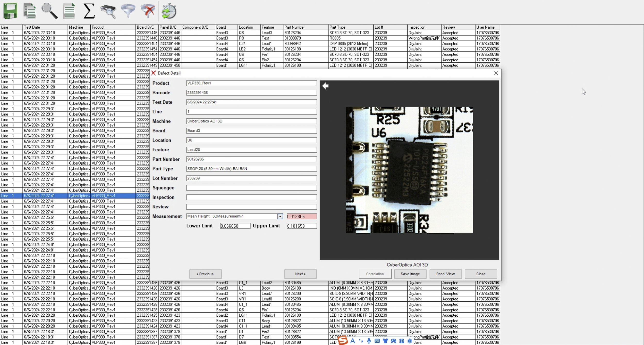Click the Next > button
Screen dimensions: 644x345
pos(300,274)
